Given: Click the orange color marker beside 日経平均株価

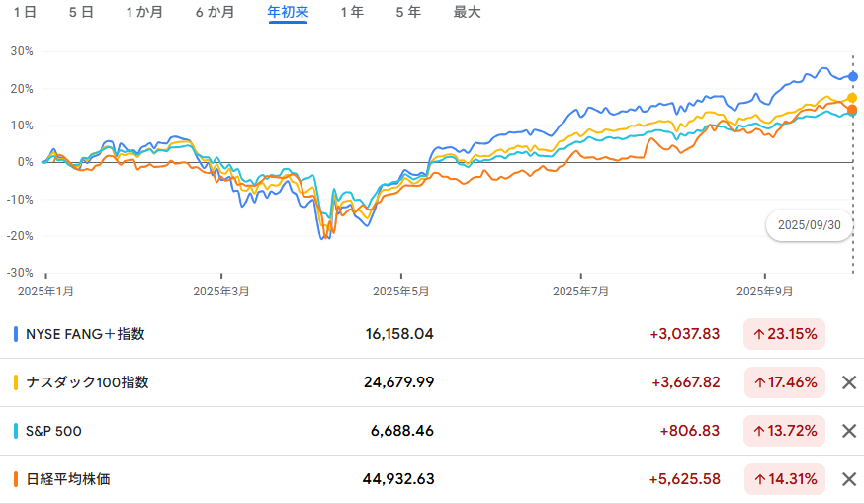Looking at the screenshot, I should click(16, 479).
